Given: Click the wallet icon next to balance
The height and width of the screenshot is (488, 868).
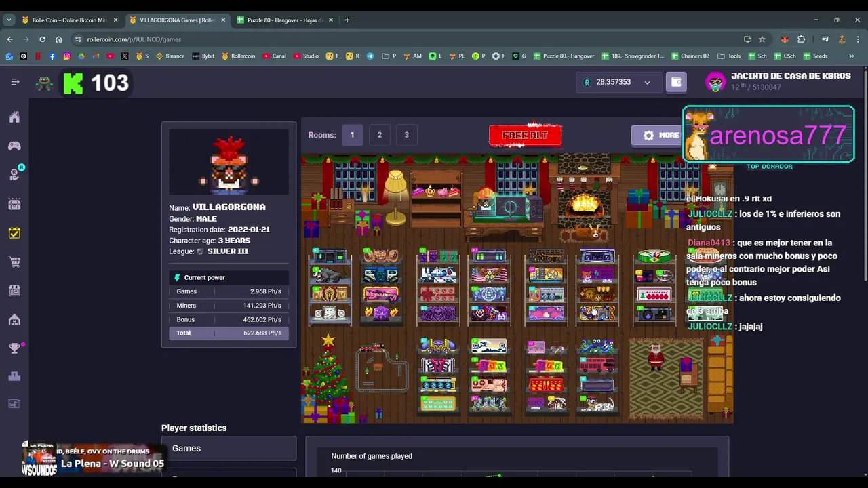Looking at the screenshot, I should 676,82.
